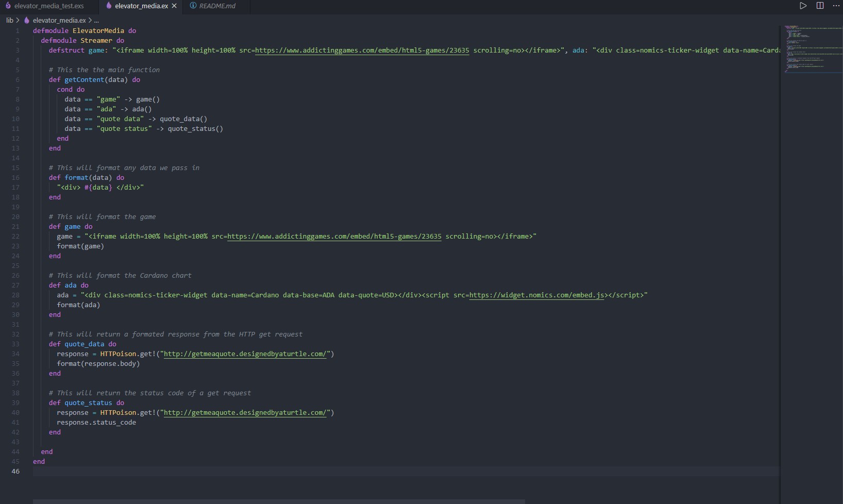Click the Run Code play icon
The width and height of the screenshot is (843, 504).
[803, 6]
